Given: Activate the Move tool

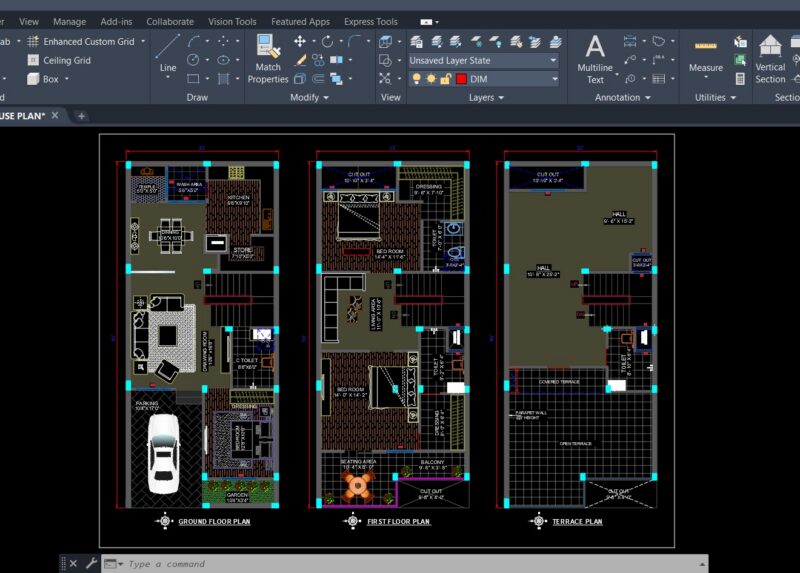Looking at the screenshot, I should pyautogui.click(x=299, y=41).
